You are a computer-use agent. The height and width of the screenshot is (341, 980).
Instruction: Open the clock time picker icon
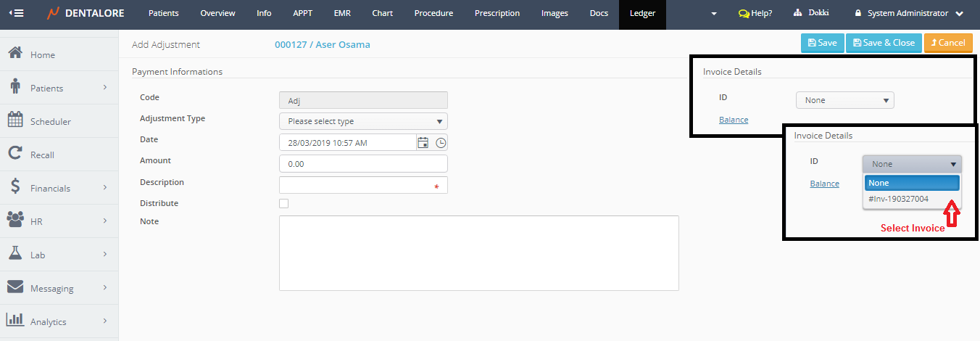point(441,143)
